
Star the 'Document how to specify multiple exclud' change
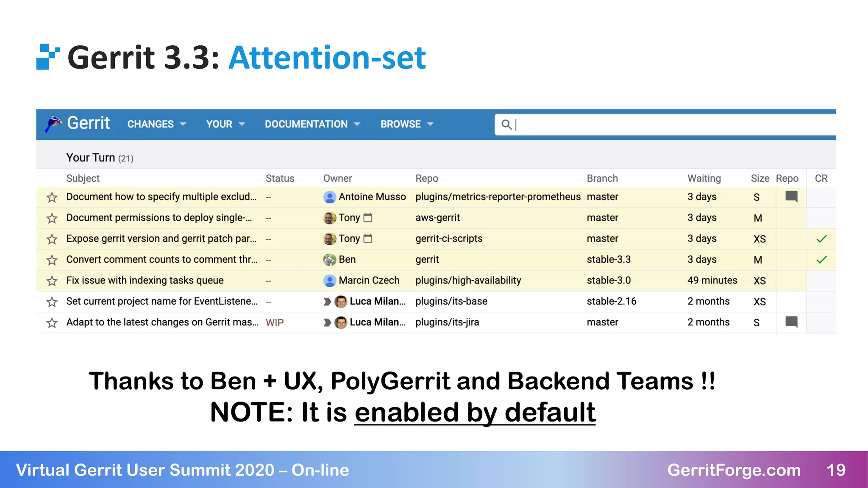52,197
